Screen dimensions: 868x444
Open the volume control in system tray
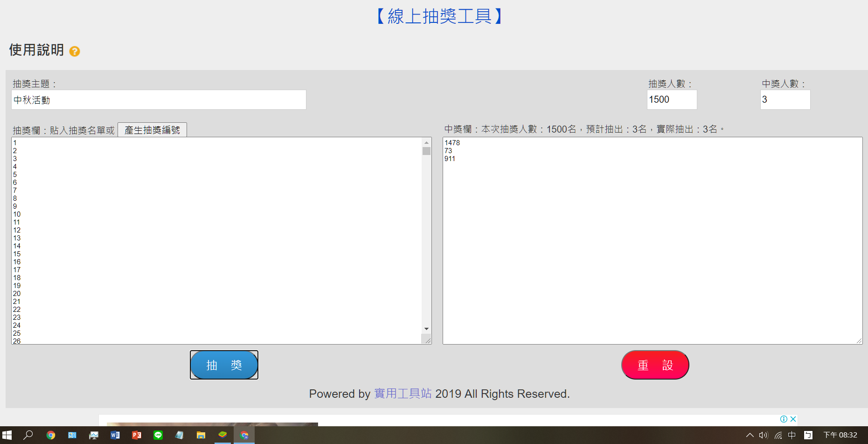(764, 435)
